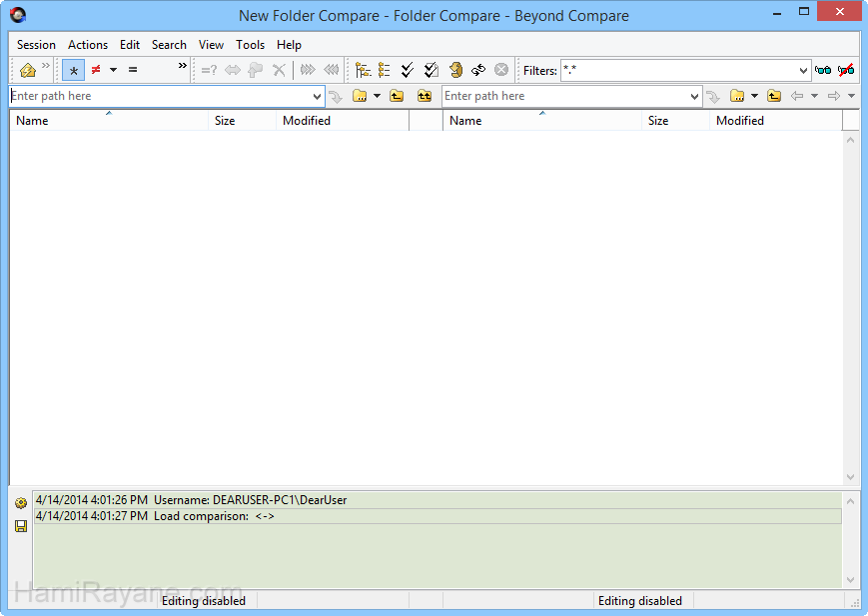
Task: Click the right pane Up One Level folder icon
Action: (774, 96)
